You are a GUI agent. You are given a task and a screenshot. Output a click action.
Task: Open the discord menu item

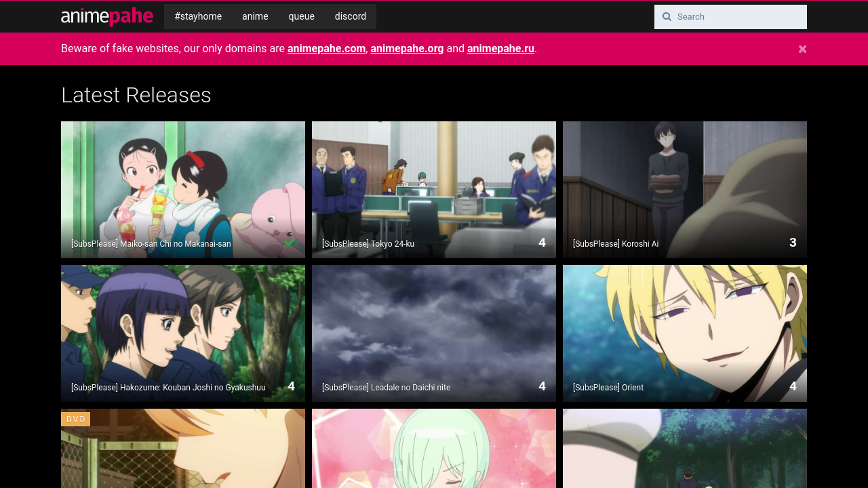tap(351, 16)
